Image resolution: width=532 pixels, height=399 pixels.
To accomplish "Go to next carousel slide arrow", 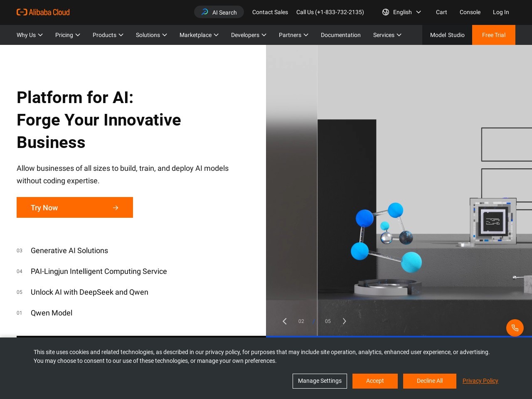I will click(x=344, y=321).
